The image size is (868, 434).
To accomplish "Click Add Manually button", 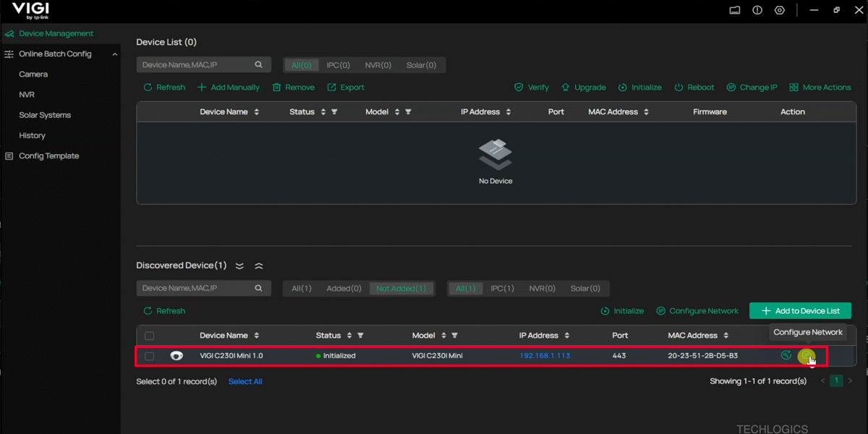I will pos(229,88).
